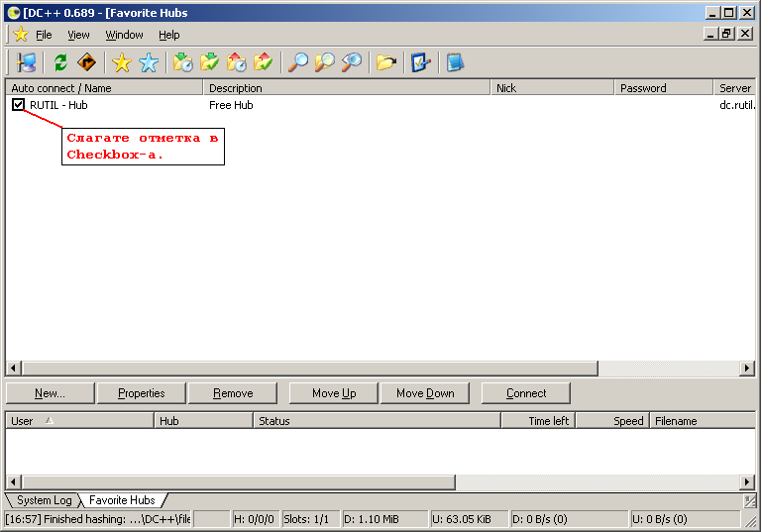Switch to the System Log tab
The height and width of the screenshot is (532, 761).
pyautogui.click(x=45, y=500)
